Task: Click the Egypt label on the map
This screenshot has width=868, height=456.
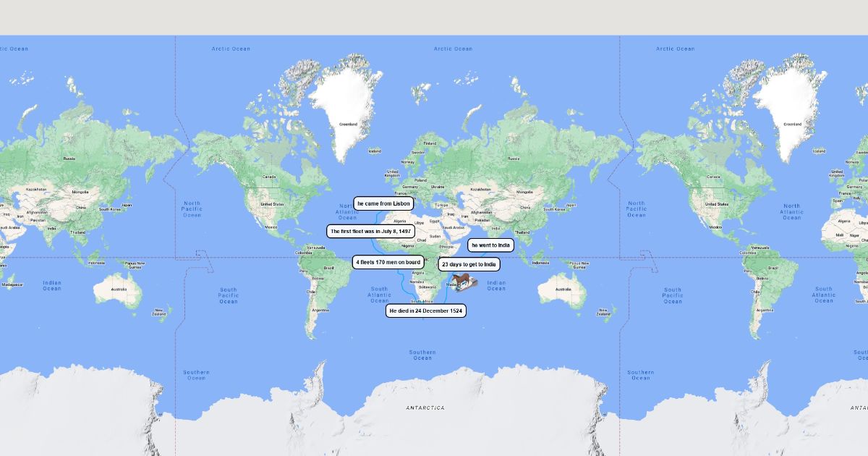Action: [x=434, y=221]
